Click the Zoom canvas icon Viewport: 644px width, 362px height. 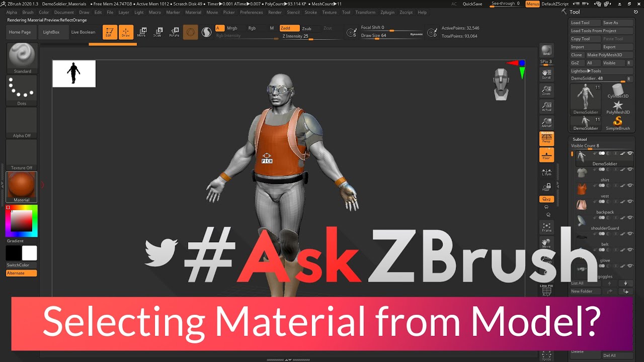pyautogui.click(x=546, y=90)
